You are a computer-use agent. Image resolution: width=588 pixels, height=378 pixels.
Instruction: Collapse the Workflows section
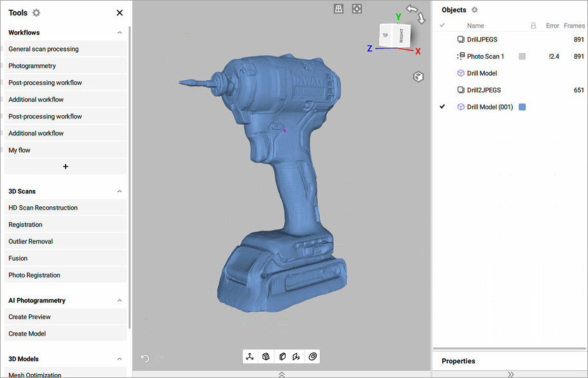(119, 32)
